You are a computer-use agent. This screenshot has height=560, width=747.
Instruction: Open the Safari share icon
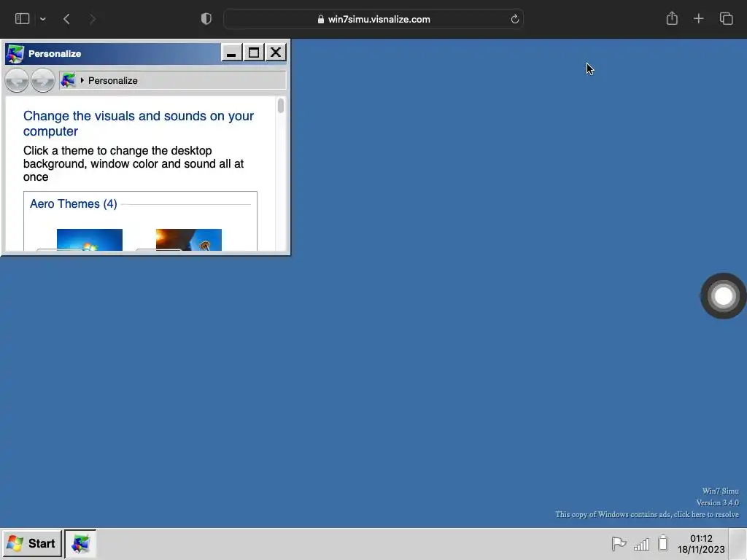[x=672, y=18]
